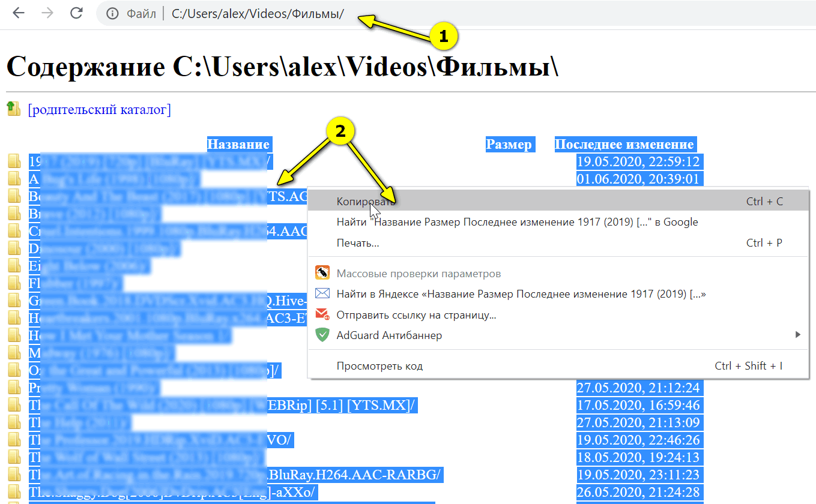Select "Отправить ссылку на страницу..."
This screenshot has height=504, width=816.
coord(558,314)
